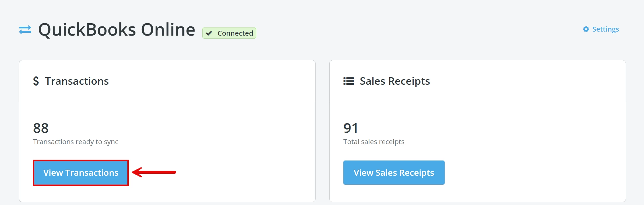Toggle the QuickBooks Online connection badge
Viewport: 644px width, 205px height.
(229, 33)
